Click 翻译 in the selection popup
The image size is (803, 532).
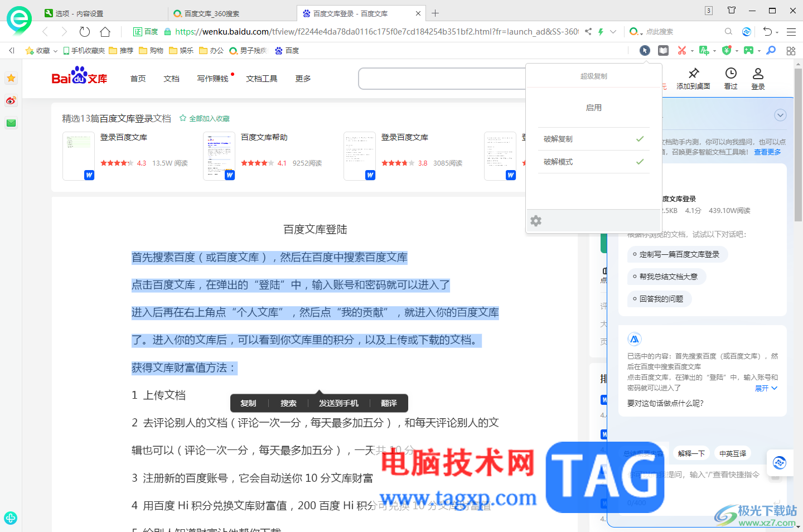coord(389,403)
